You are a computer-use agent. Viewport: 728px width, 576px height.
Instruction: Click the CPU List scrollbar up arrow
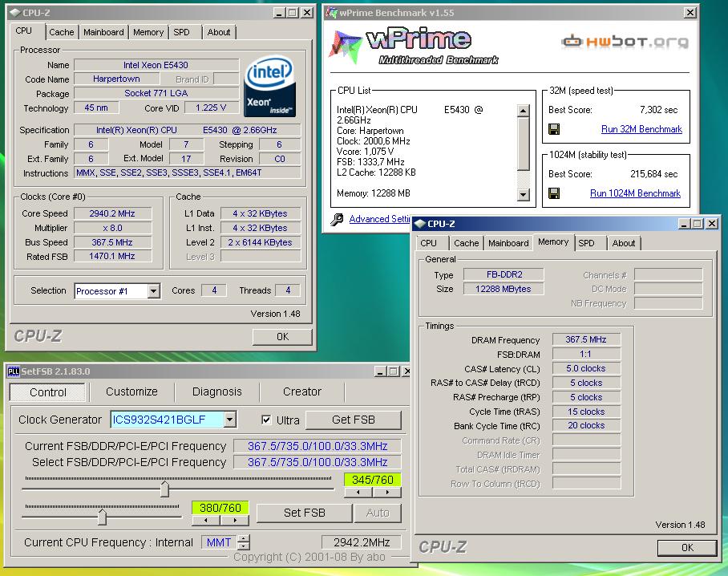point(524,111)
